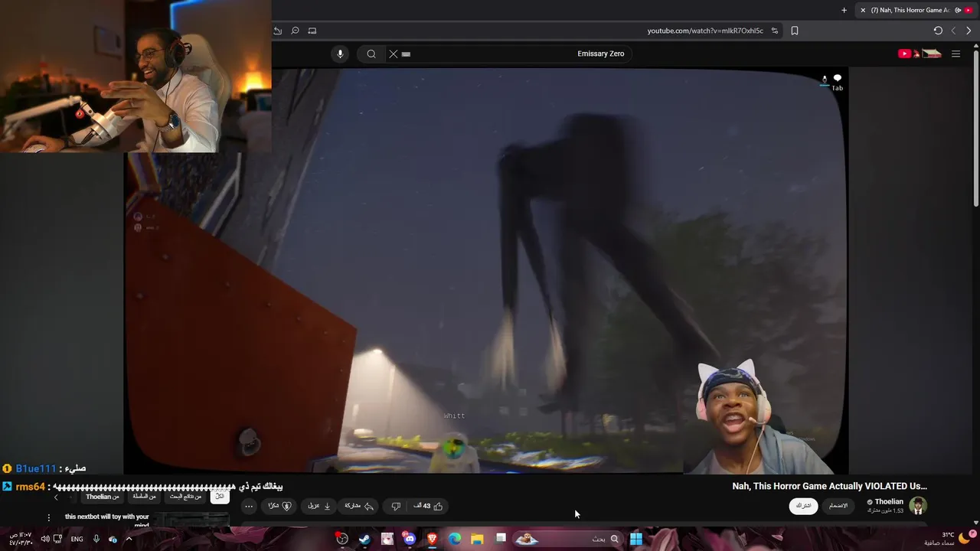Start YouTube voice search with microphone
This screenshot has width=980, height=551.
[x=341, y=54]
